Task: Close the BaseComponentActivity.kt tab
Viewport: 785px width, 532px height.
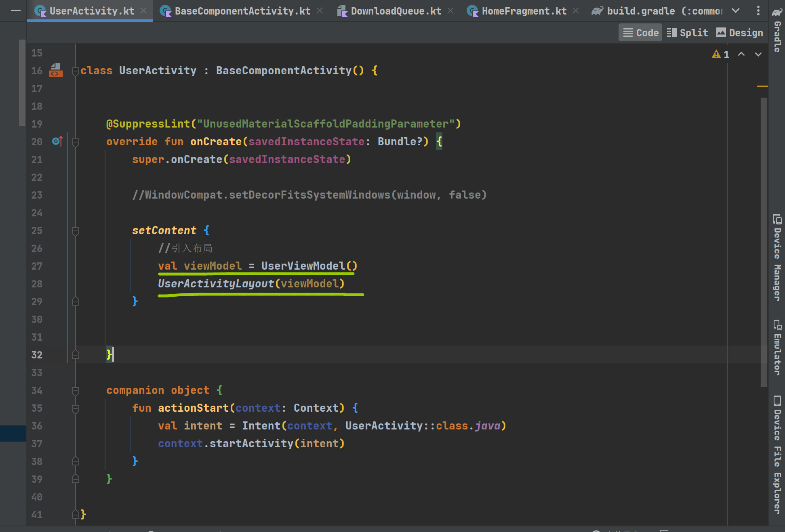Action: pos(320,11)
